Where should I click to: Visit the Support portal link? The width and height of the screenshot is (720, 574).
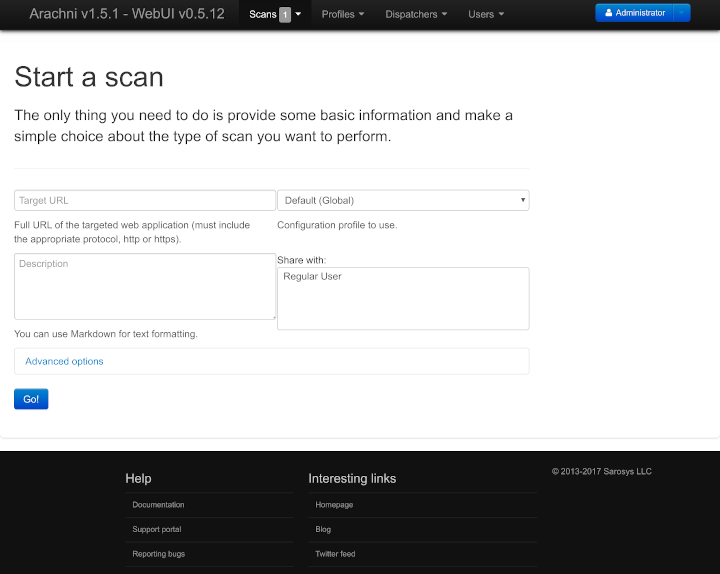pyautogui.click(x=157, y=529)
